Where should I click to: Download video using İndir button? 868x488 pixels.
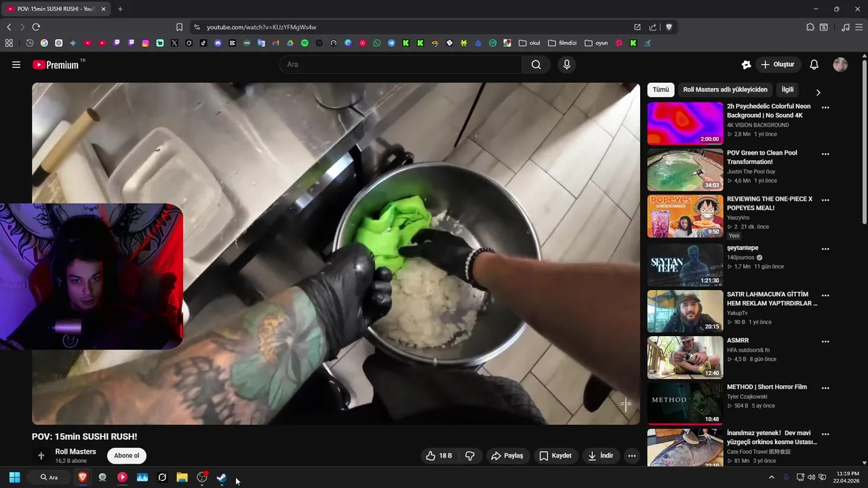click(x=601, y=455)
